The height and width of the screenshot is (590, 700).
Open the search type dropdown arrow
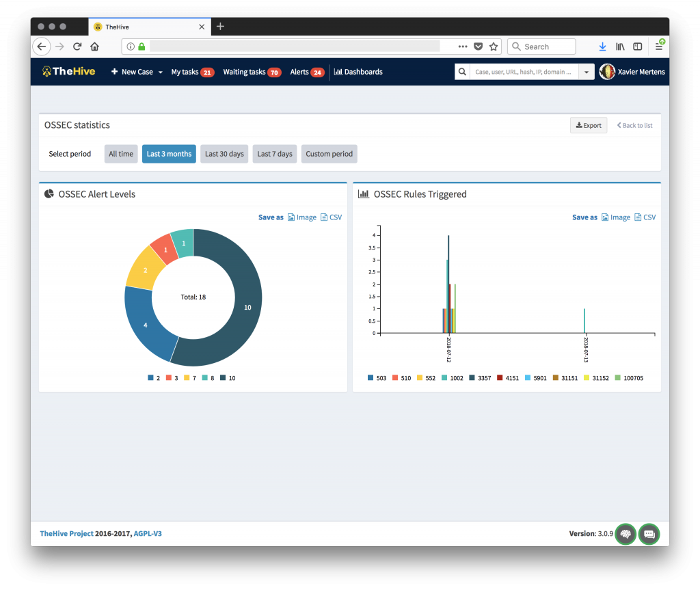(x=586, y=72)
